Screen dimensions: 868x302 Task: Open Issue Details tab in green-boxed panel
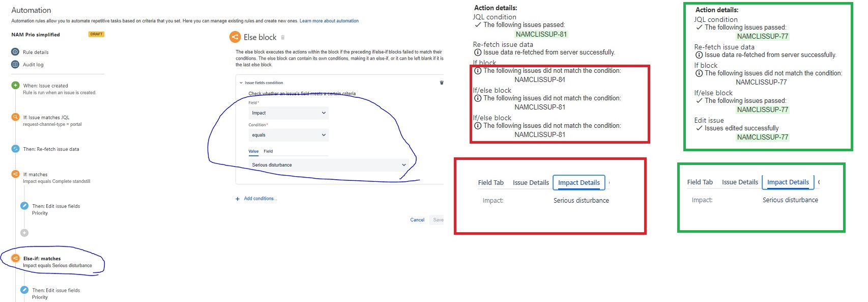tap(740, 182)
